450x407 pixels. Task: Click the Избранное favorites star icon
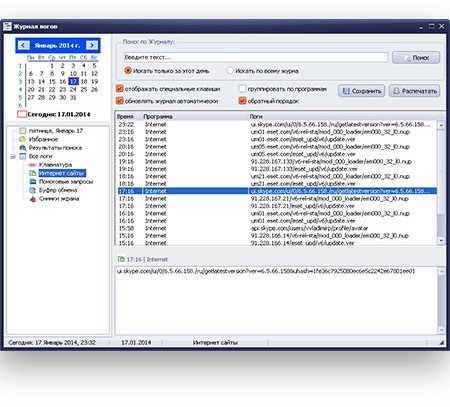[23, 139]
